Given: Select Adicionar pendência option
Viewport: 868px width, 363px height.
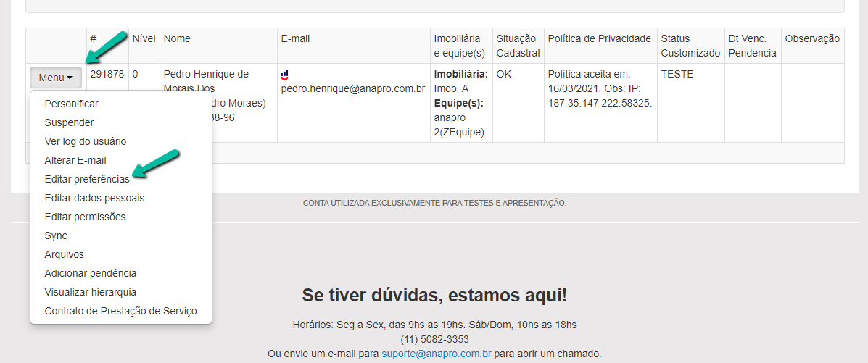Looking at the screenshot, I should tap(90, 273).
